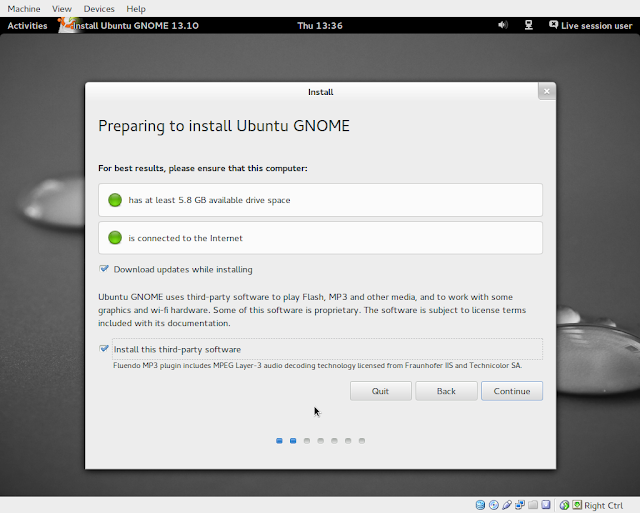Toggle Install this third-party software checkbox
This screenshot has width=640, height=513.
click(x=104, y=349)
